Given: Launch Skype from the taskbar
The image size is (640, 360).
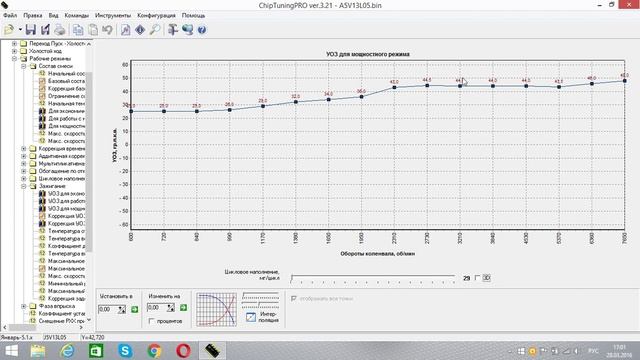Looking at the screenshot, I should pyautogui.click(x=125, y=351).
